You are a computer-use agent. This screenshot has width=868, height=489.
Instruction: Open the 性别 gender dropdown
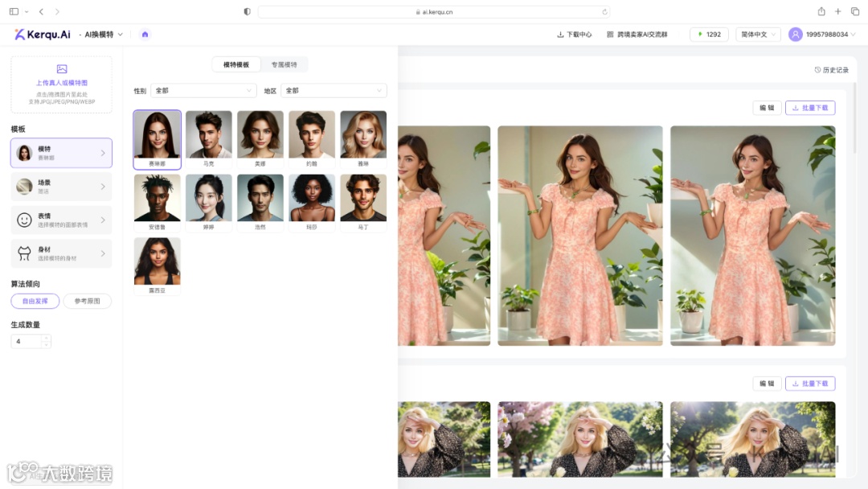203,90
